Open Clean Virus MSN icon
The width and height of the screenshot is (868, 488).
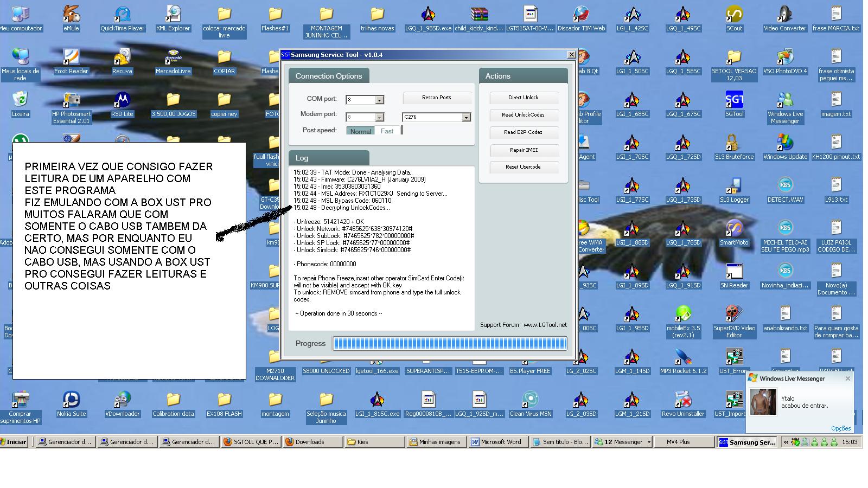click(x=530, y=404)
